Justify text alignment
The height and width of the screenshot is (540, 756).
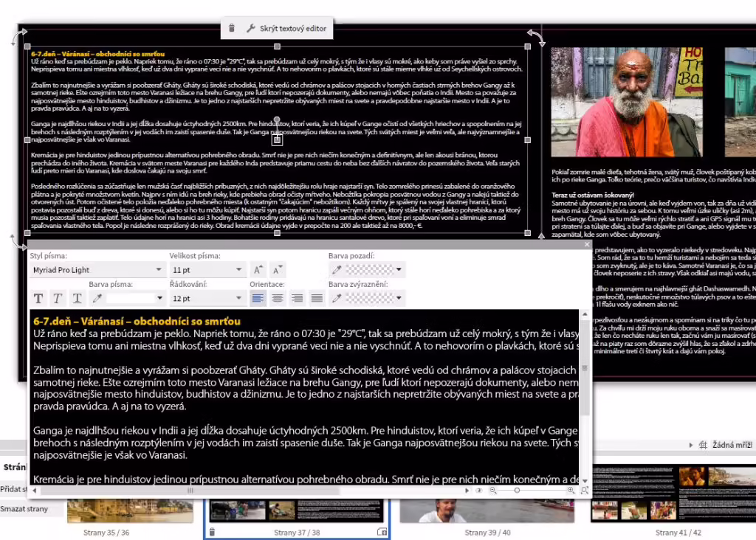pyautogui.click(x=317, y=299)
